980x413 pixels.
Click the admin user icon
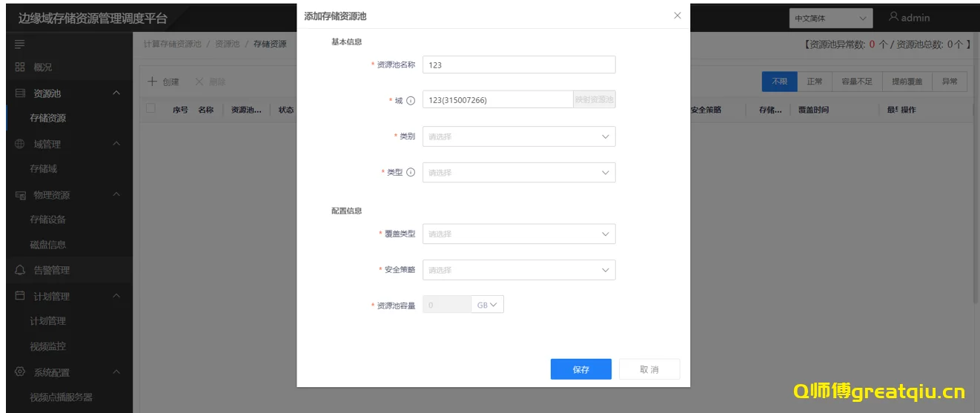pos(894,18)
